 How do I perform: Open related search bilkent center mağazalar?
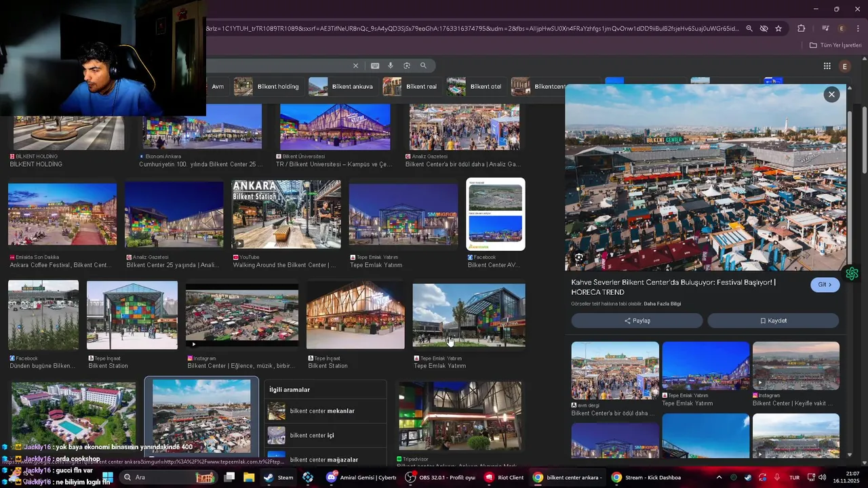tap(325, 459)
